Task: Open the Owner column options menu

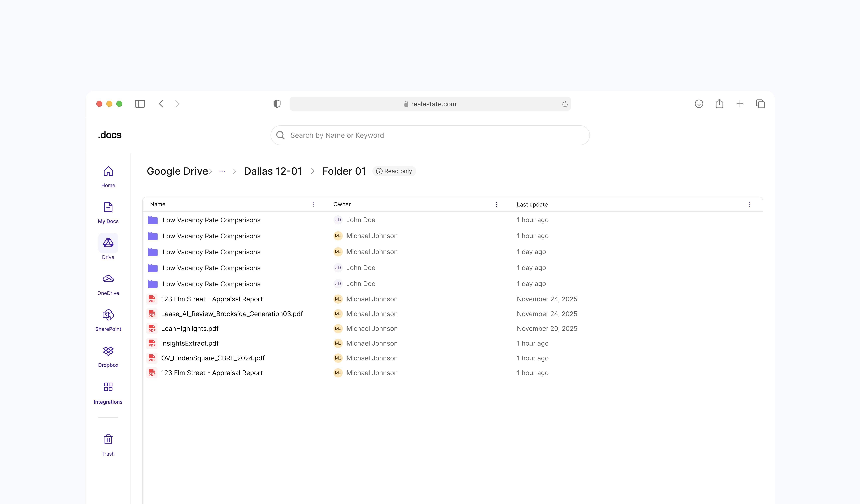Action: click(496, 204)
